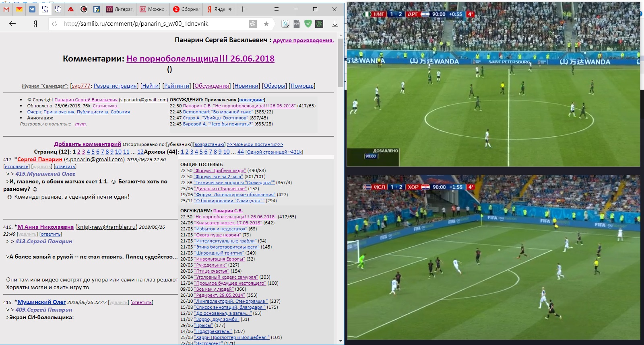Switch to the "Литерат" tab

(x=120, y=9)
